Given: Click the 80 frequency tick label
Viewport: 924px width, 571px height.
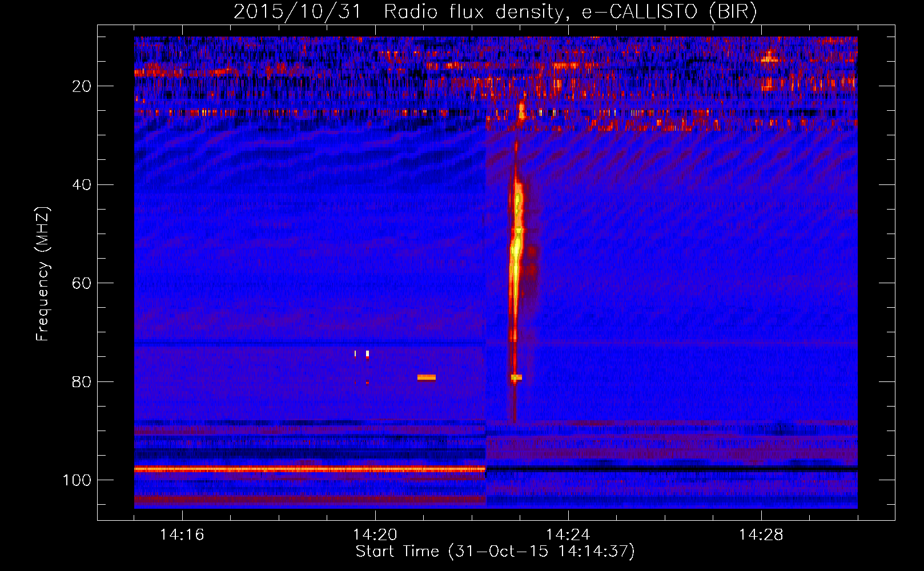Looking at the screenshot, I should pyautogui.click(x=82, y=382).
